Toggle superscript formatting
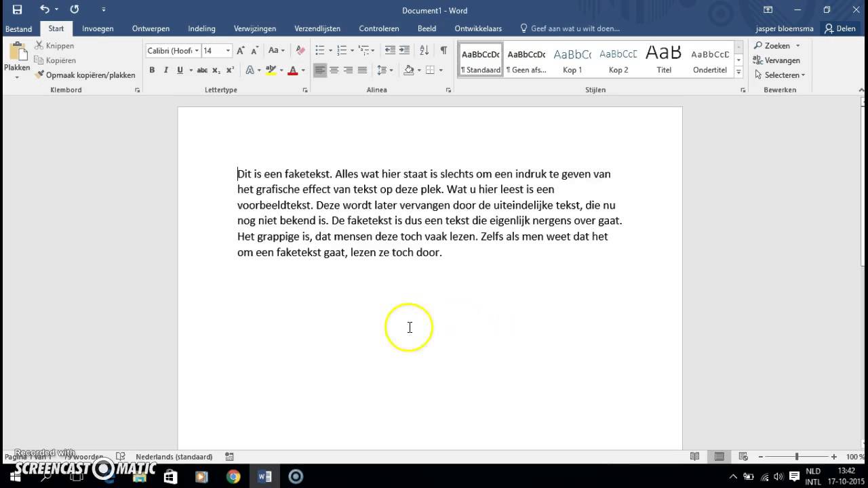 point(230,70)
